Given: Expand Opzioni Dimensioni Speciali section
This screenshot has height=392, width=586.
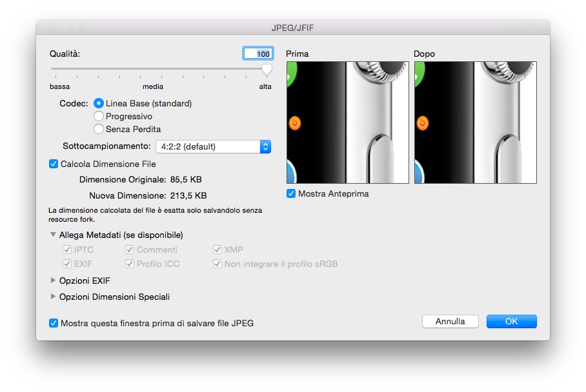Looking at the screenshot, I should point(53,297).
